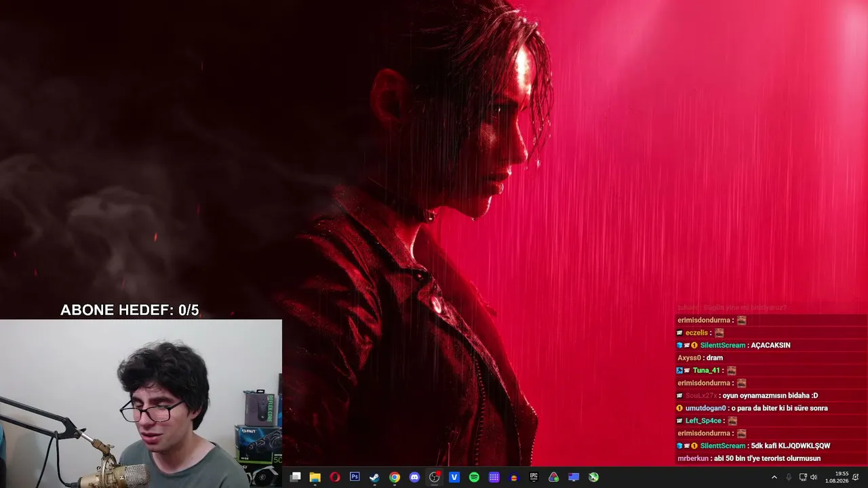868x488 pixels.
Task: Click the eczelis username in chat
Action: coord(696,333)
